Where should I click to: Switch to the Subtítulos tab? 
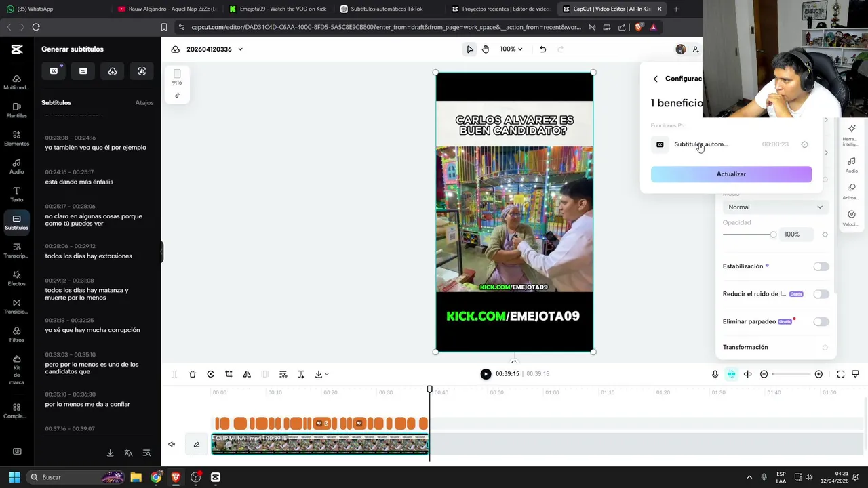pos(56,102)
